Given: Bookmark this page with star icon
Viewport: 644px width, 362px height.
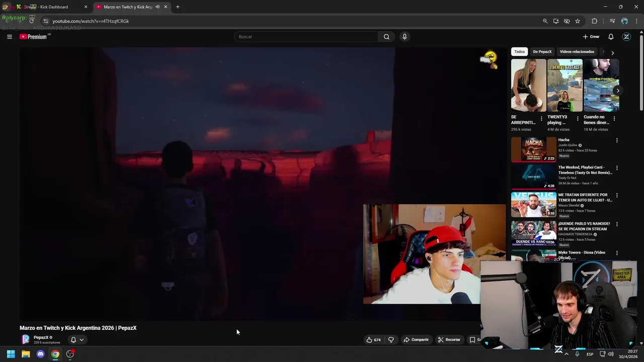Looking at the screenshot, I should coord(578,21).
